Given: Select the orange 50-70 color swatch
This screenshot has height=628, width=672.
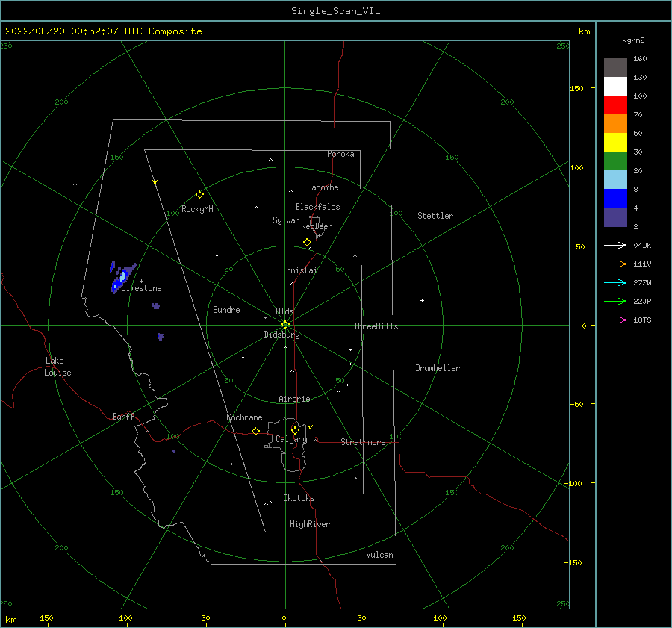Looking at the screenshot, I should click(615, 123).
